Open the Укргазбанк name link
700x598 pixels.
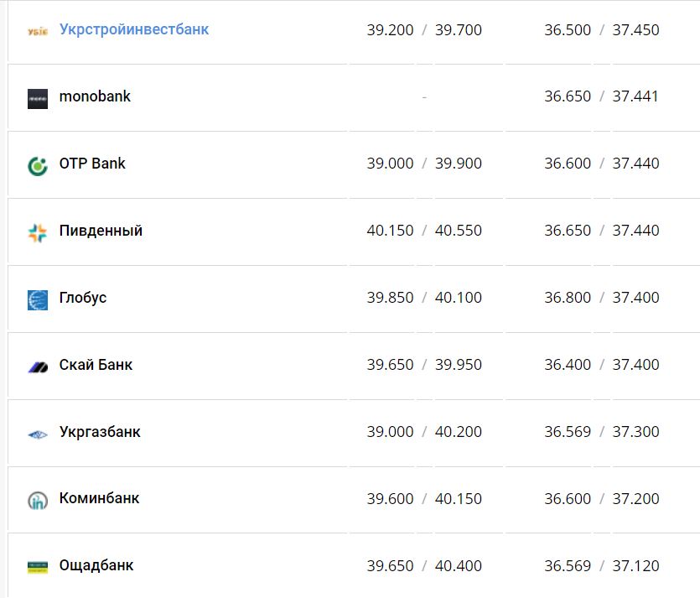coord(100,432)
